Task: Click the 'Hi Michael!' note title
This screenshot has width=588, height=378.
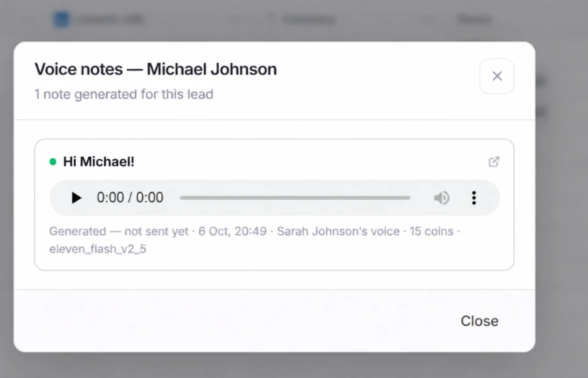Action: click(x=99, y=162)
